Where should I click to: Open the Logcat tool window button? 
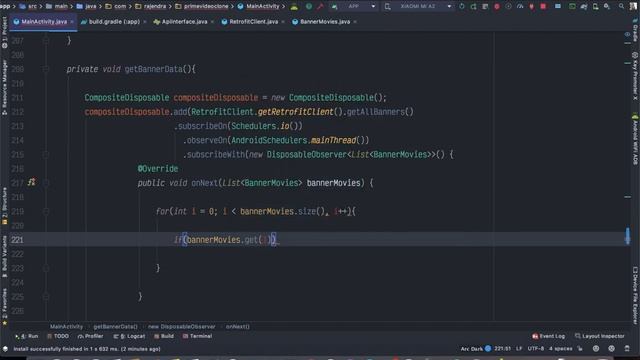[129, 336]
